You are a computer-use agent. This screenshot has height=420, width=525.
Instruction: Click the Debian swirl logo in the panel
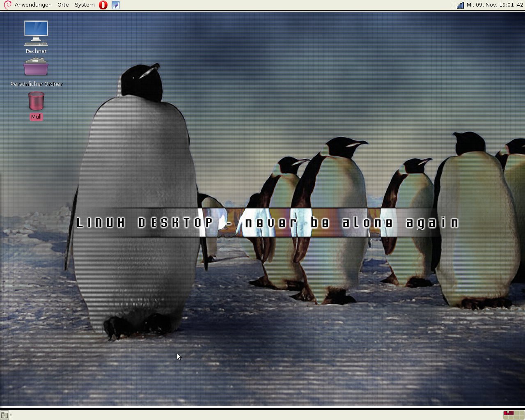[7, 5]
